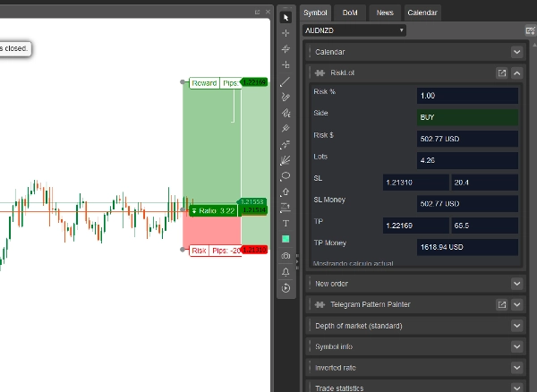Click the SL price field 1.21310
537x392 pixels.
(x=416, y=183)
